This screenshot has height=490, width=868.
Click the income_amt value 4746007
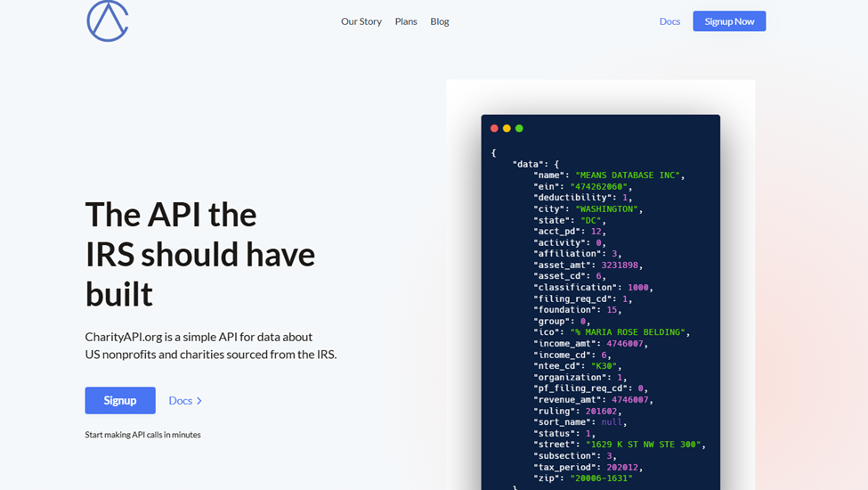tap(624, 343)
